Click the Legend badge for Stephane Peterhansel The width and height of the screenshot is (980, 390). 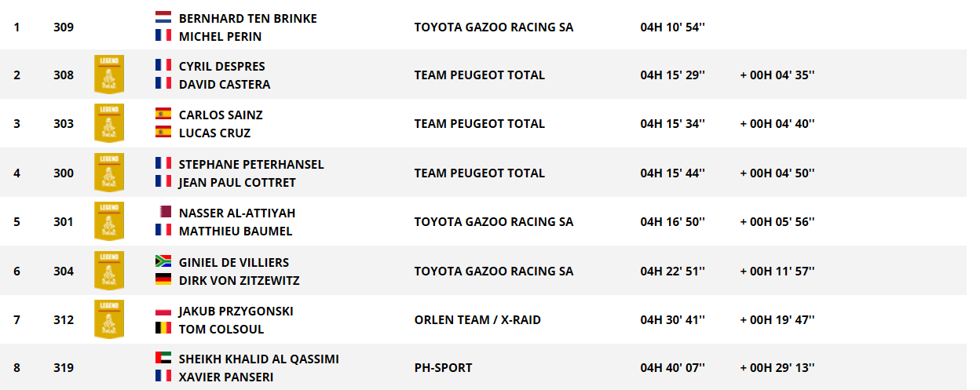pos(109,173)
